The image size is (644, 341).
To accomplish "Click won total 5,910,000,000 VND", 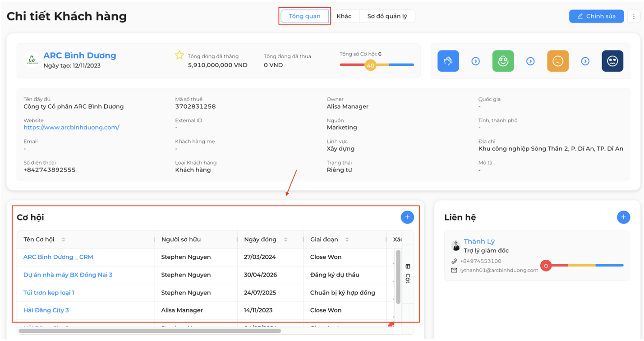I will (x=218, y=65).
